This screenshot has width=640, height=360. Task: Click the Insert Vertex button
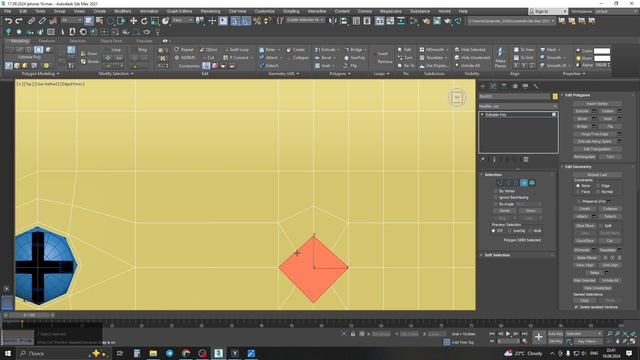tap(597, 104)
